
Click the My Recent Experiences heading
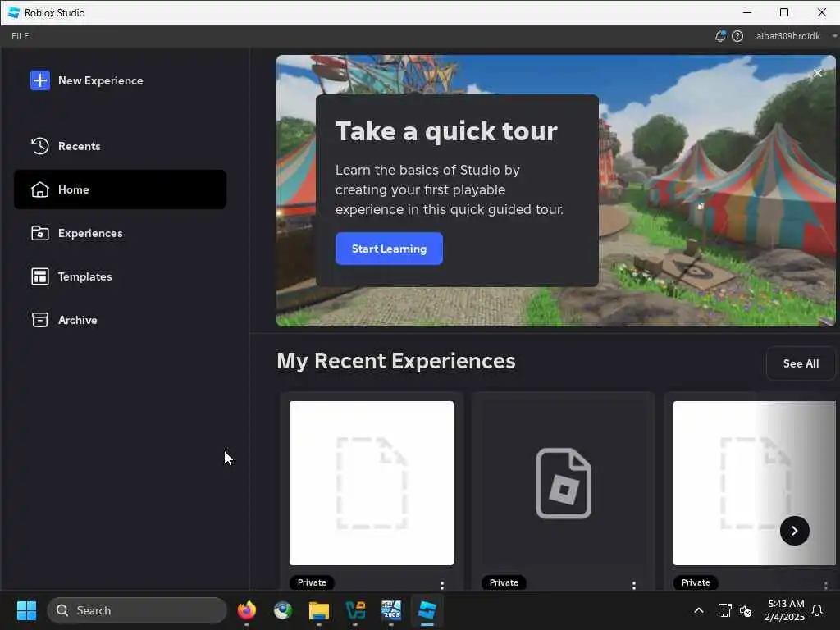396,361
